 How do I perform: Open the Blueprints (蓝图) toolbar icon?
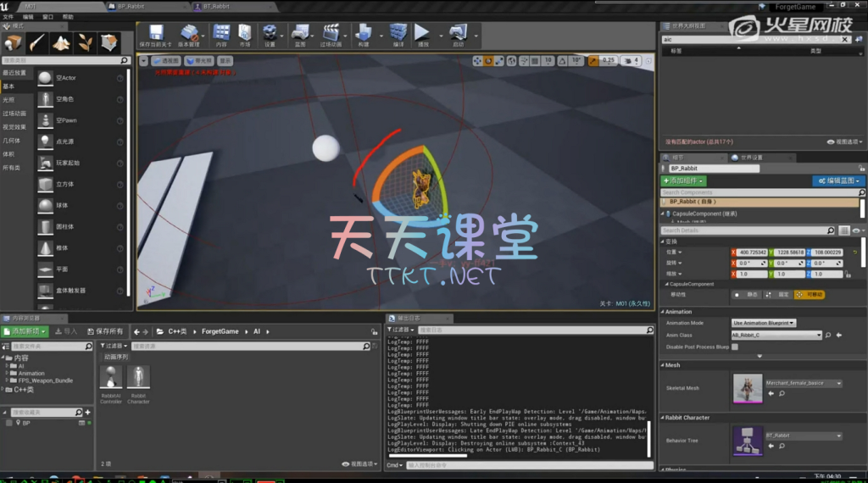point(299,34)
